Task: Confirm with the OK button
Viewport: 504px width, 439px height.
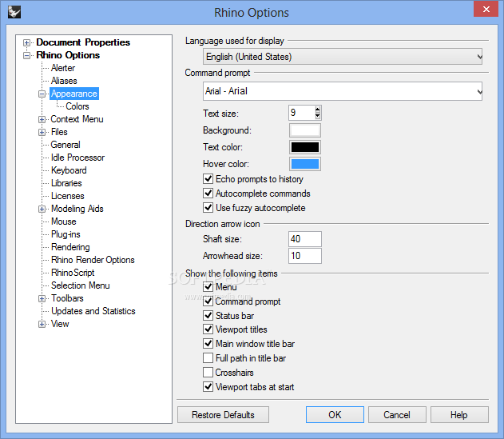Action: (335, 414)
